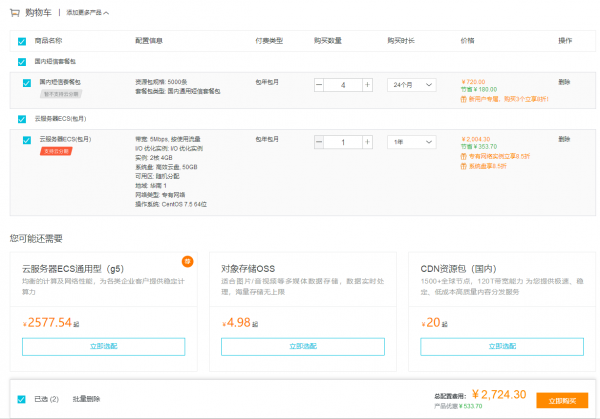Toggle the 云服务器ECS(包月) group checkbox

(22, 119)
